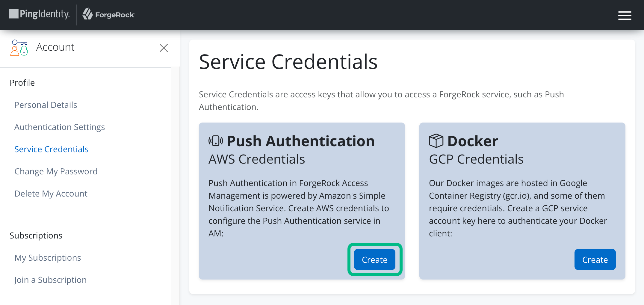Click the GCP Credentials subtitle
Screen dimensions: 644x305
pyautogui.click(x=476, y=159)
